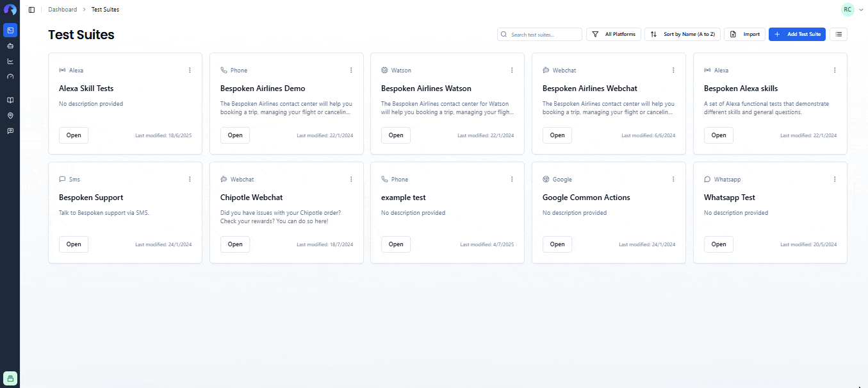Expand the RC user account menu
Viewport: 868px width, 388px height.
pos(853,10)
